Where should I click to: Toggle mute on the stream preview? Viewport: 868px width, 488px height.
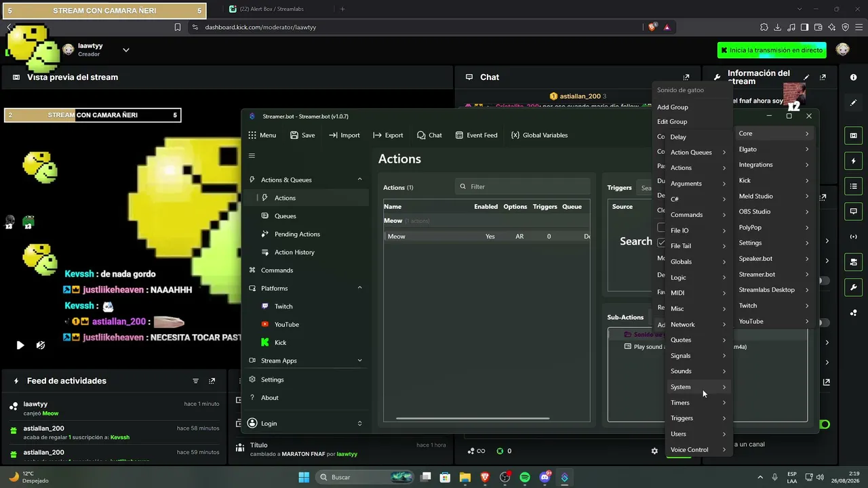pos(41,345)
